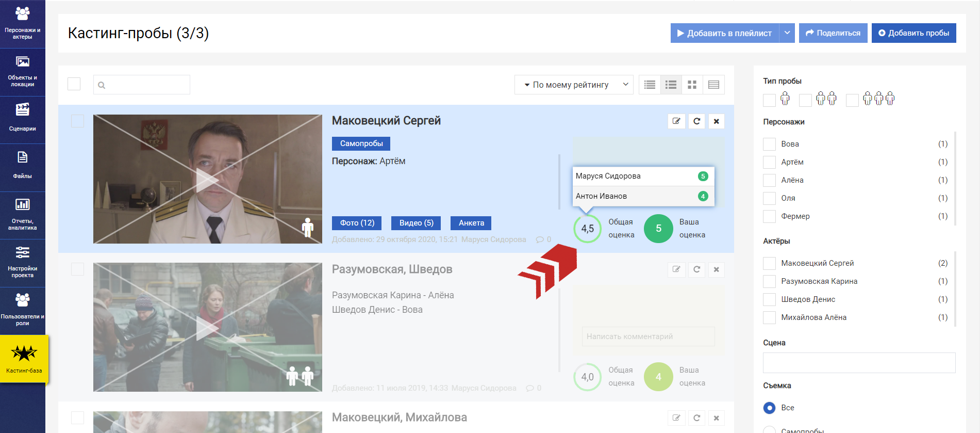980x433 pixels.
Task: Check the Вова character filter
Action: [769, 144]
